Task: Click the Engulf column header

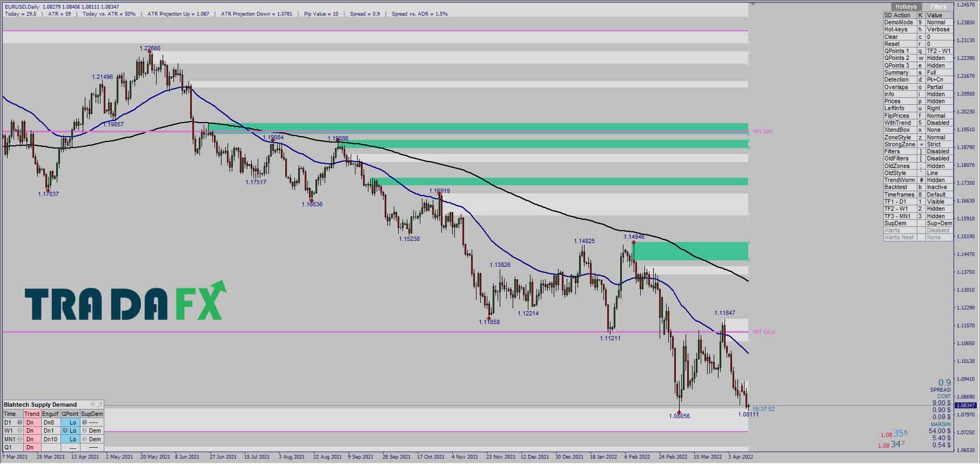Action: 50,414
